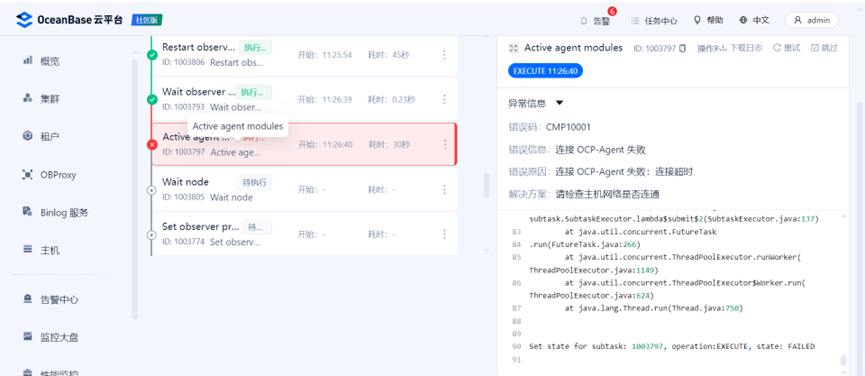Click the 概览 bar chart icon

[x=27, y=60]
